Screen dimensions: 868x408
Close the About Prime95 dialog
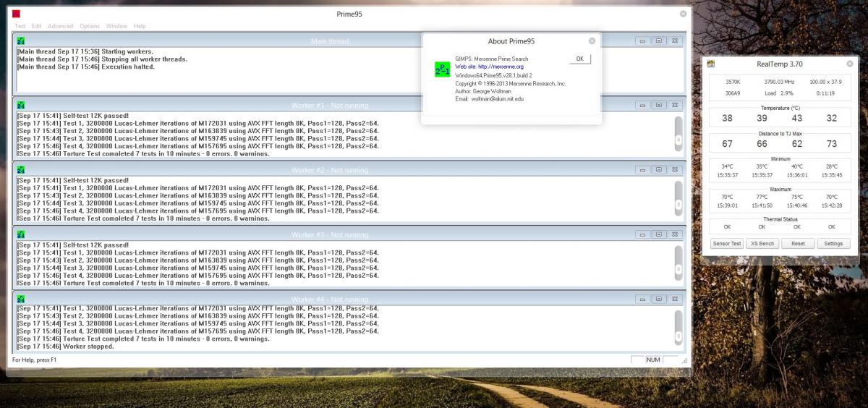click(592, 41)
